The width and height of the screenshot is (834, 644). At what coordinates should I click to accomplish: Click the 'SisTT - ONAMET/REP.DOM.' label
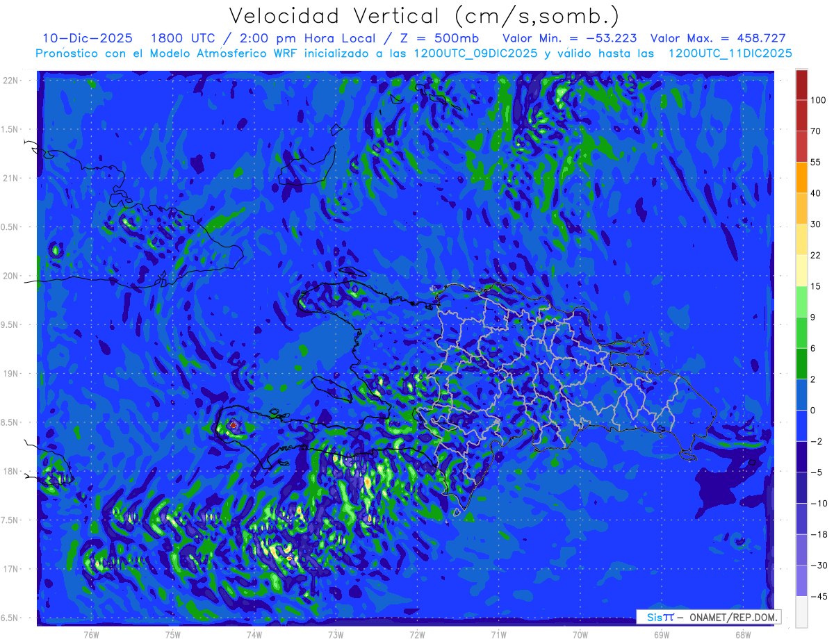pyautogui.click(x=709, y=617)
